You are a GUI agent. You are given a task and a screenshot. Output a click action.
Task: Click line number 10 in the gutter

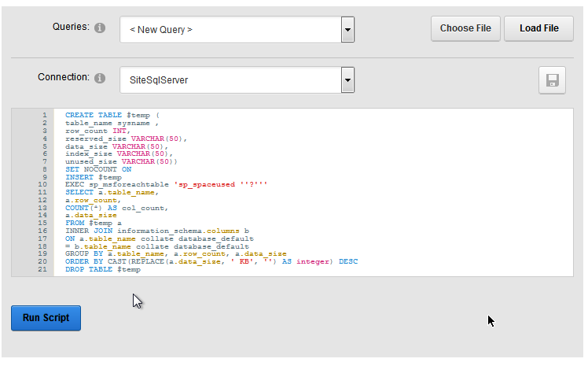click(x=42, y=185)
